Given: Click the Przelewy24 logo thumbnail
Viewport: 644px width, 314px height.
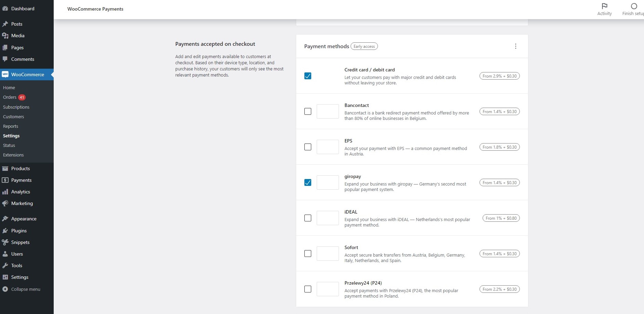Looking at the screenshot, I should (x=328, y=289).
